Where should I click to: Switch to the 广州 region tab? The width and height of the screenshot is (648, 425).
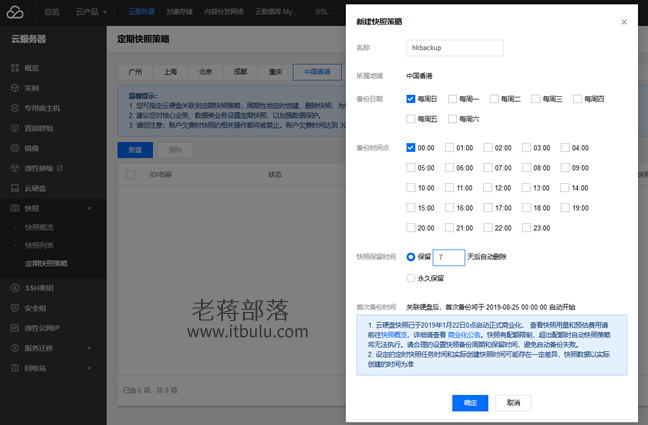[135, 72]
